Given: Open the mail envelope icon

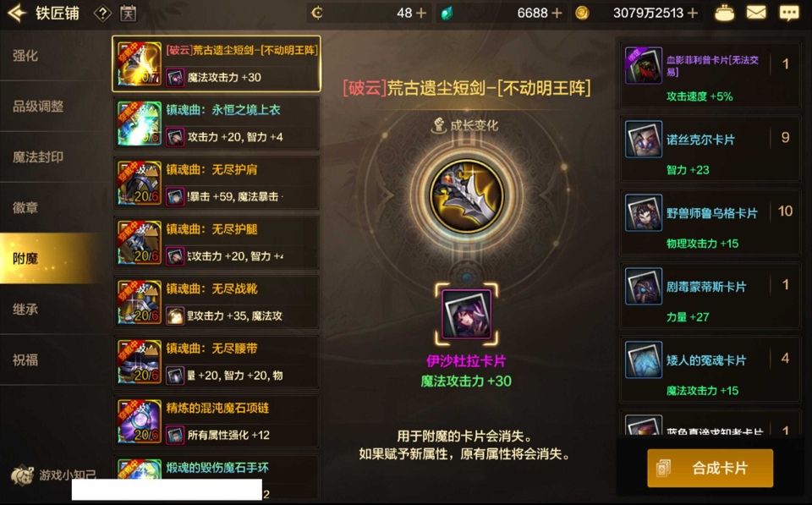Looking at the screenshot, I should tap(755, 13).
